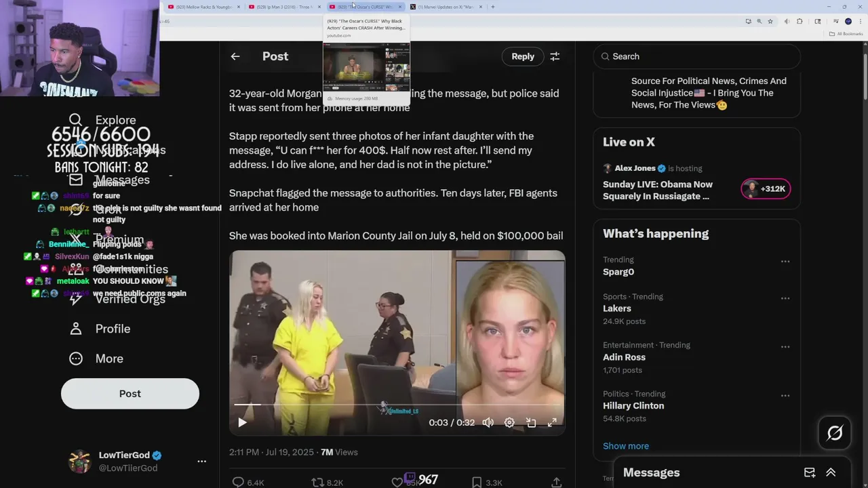Click Show more under What's happening

pos(626,446)
